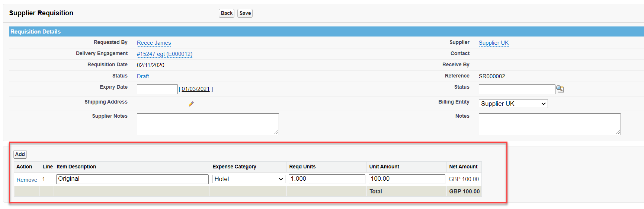Click the line number 1 cell
Viewport: 644px width, 209px height.
tap(44, 179)
